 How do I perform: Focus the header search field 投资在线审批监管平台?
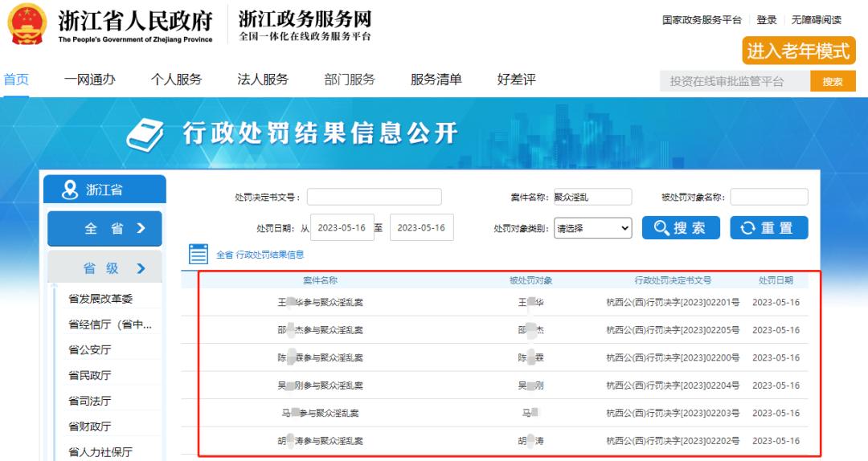coord(735,81)
